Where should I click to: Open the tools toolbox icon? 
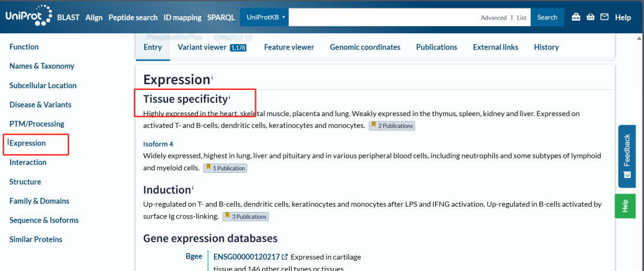click(x=576, y=17)
